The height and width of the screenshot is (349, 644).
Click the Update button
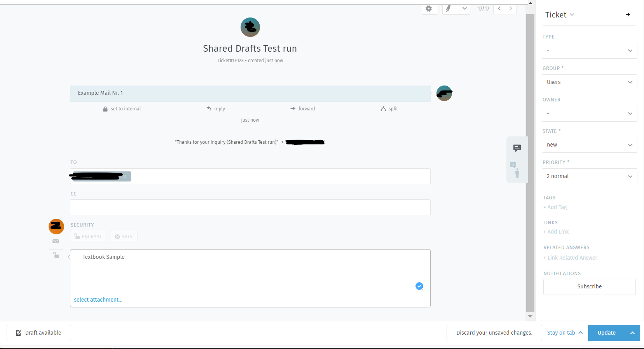coord(606,333)
